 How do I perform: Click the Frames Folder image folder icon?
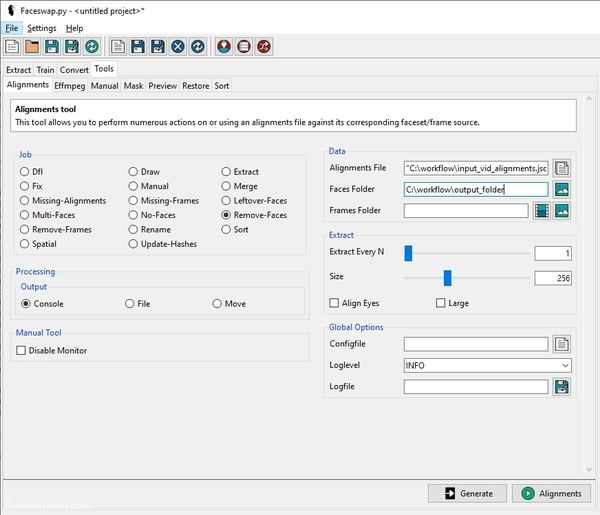(561, 211)
